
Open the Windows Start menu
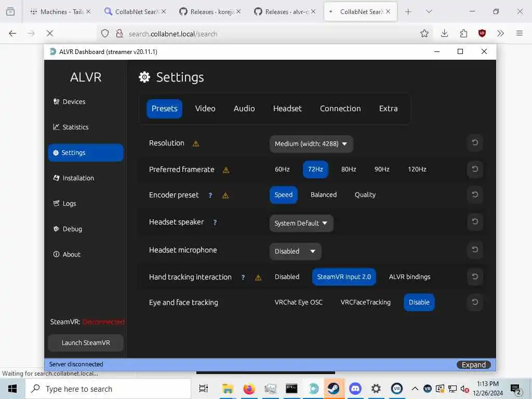click(12, 389)
